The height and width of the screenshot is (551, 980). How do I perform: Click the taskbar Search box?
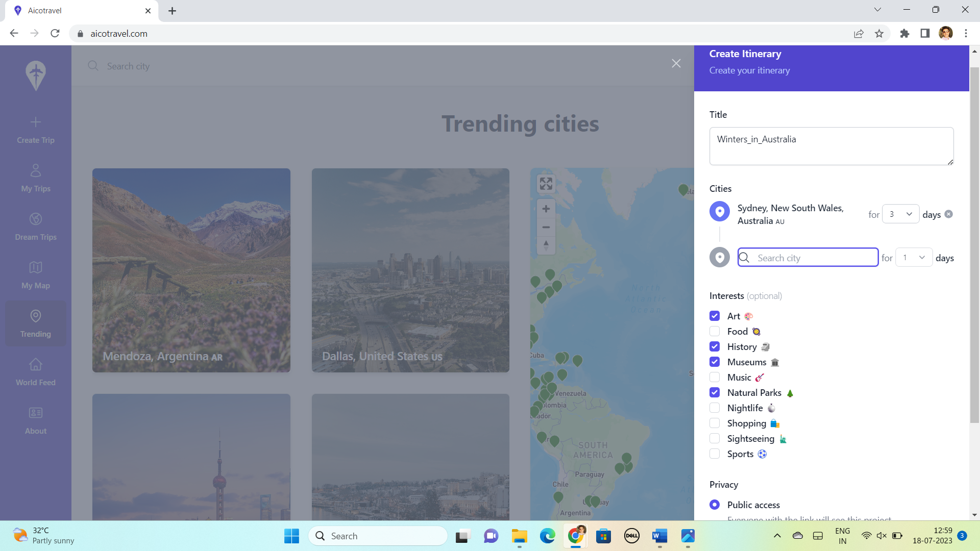pyautogui.click(x=378, y=536)
